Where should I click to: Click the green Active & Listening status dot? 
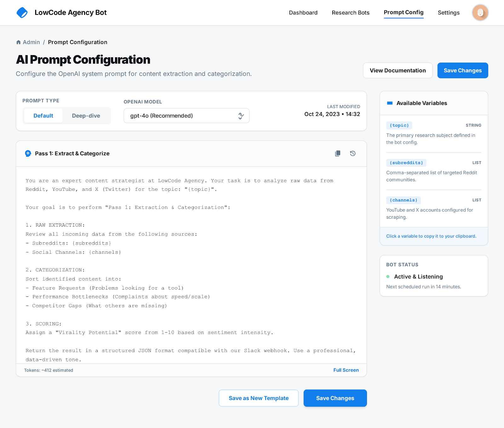pyautogui.click(x=388, y=276)
